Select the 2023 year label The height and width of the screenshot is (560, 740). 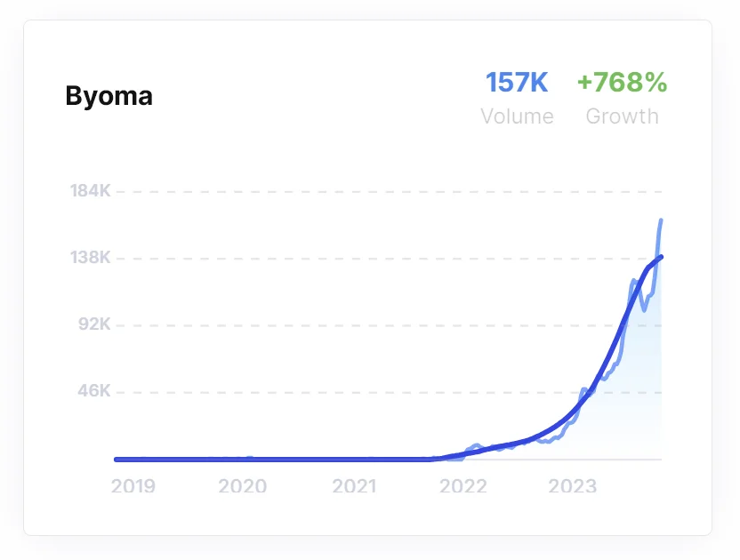(x=573, y=486)
